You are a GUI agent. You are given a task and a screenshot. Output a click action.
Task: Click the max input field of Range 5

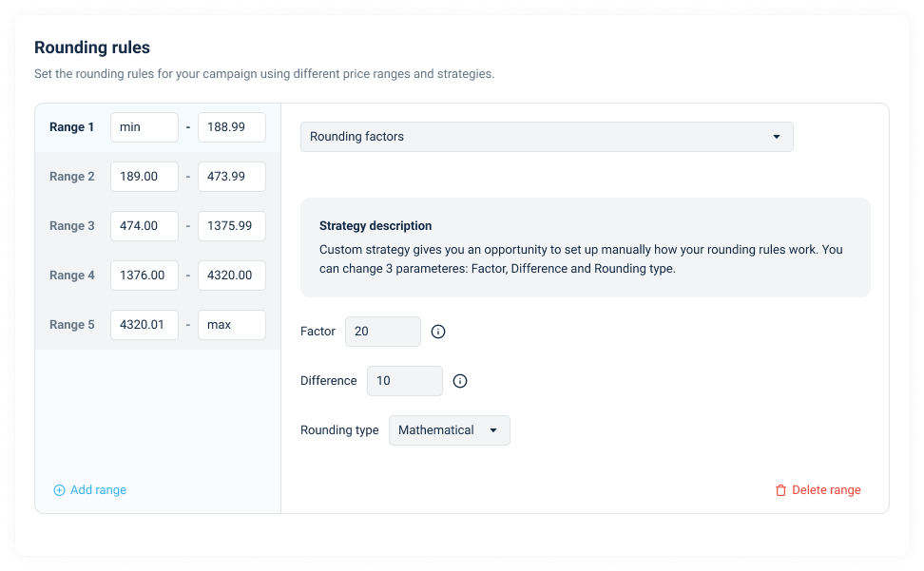[x=231, y=324]
